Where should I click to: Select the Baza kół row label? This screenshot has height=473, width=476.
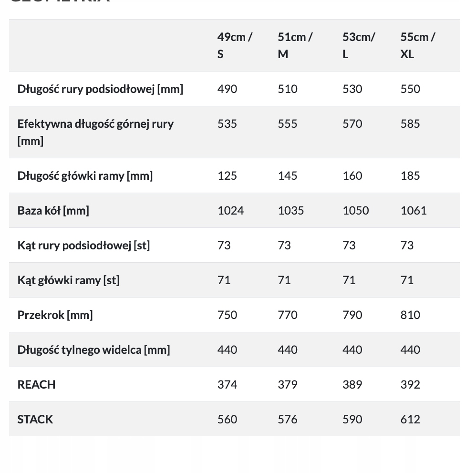[53, 211]
